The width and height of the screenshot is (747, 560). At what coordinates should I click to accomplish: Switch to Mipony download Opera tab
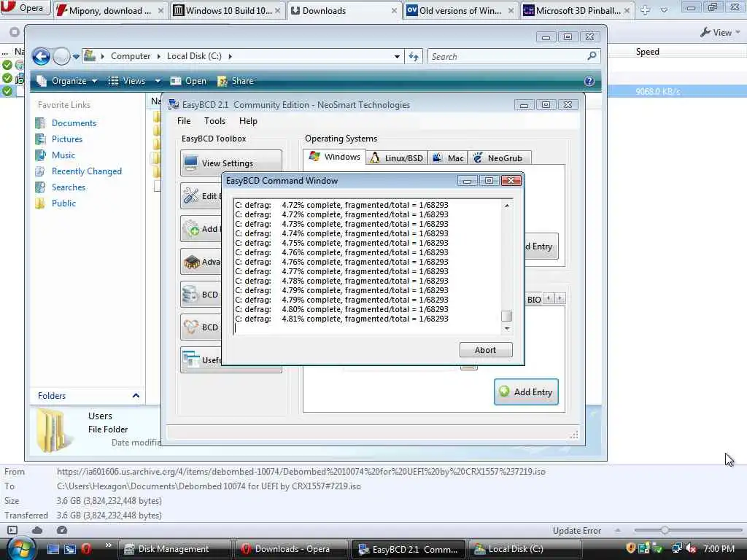tap(110, 10)
